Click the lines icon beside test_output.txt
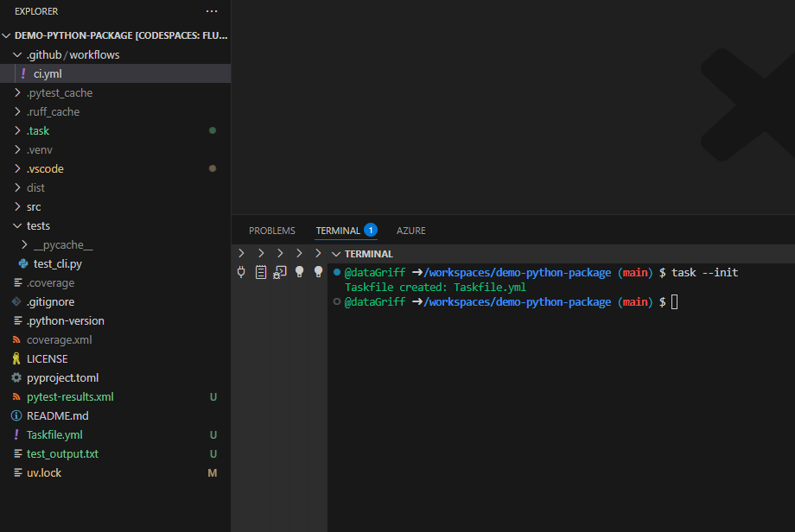This screenshot has height=532, width=795. coord(18,453)
